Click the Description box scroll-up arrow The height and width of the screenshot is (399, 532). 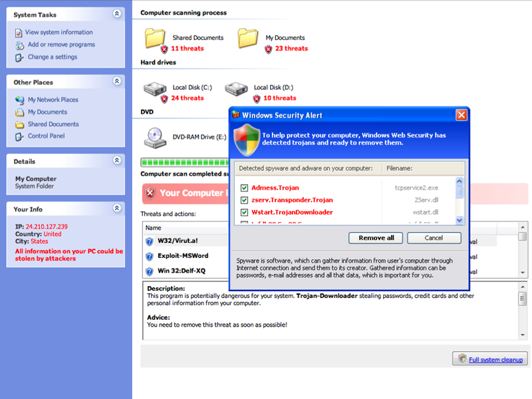(523, 287)
